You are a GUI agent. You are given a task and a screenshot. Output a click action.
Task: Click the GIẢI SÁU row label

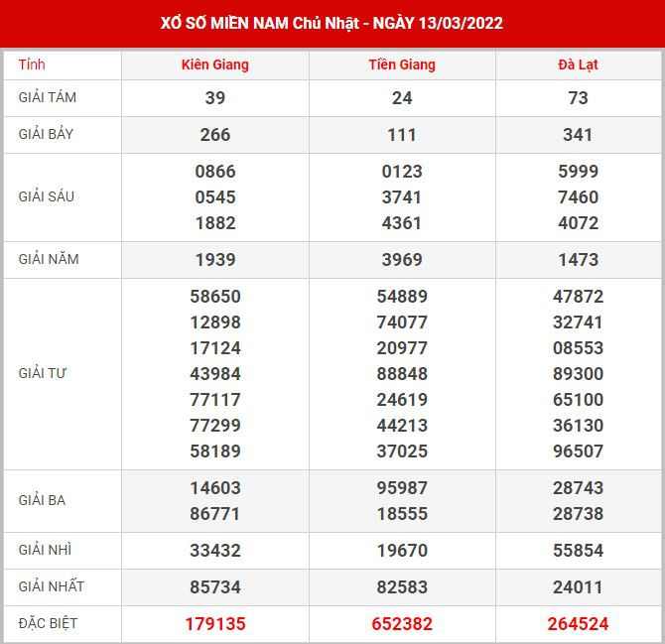[47, 196]
